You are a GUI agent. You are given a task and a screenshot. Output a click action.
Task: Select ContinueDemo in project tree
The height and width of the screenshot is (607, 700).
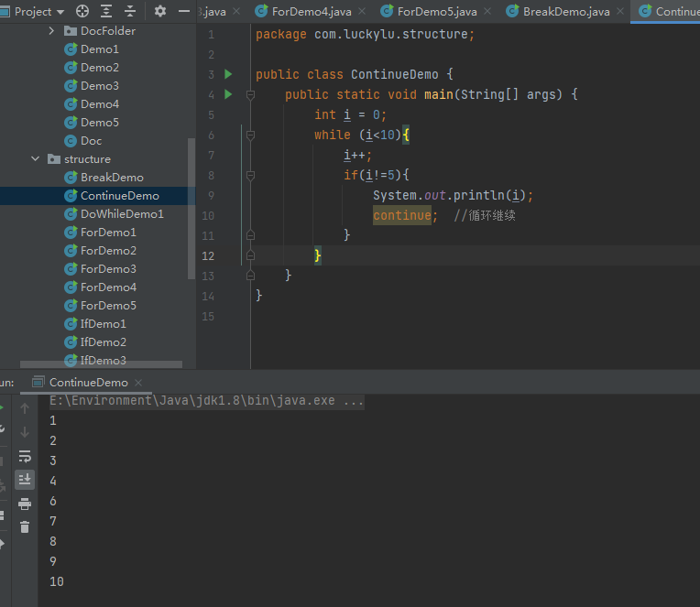point(119,195)
